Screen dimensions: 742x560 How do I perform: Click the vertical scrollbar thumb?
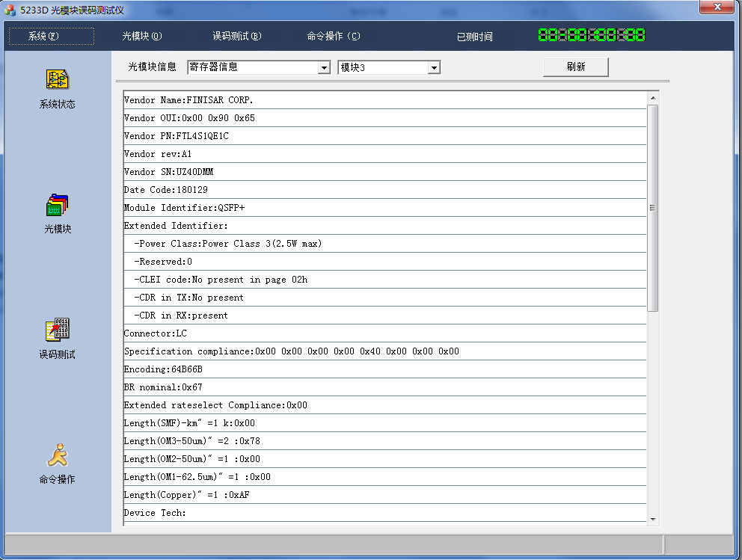pyautogui.click(x=652, y=208)
